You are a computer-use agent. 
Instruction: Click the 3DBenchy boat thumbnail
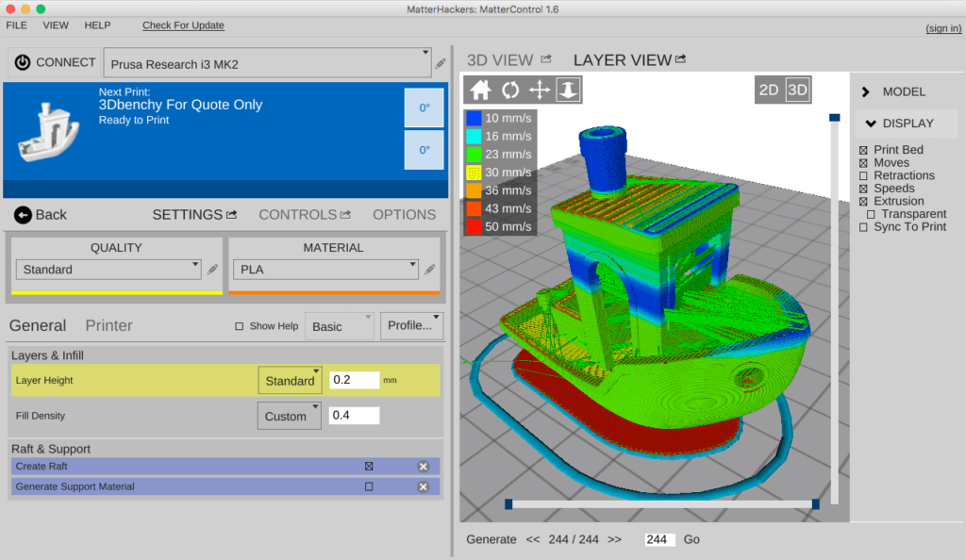point(49,132)
